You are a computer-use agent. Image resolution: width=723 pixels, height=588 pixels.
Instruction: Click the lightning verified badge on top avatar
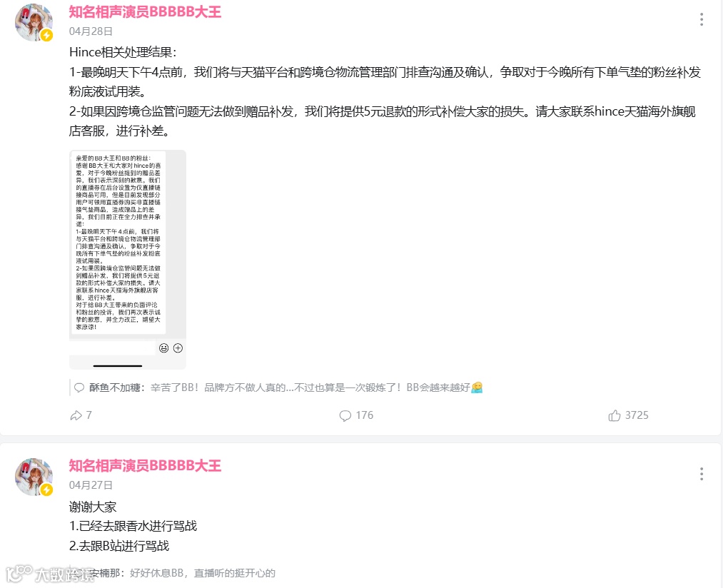46,35
